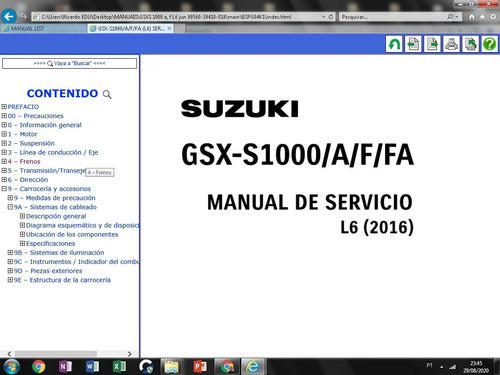Click the browser back arrow button
The height and width of the screenshot is (375, 500).
[9, 16]
